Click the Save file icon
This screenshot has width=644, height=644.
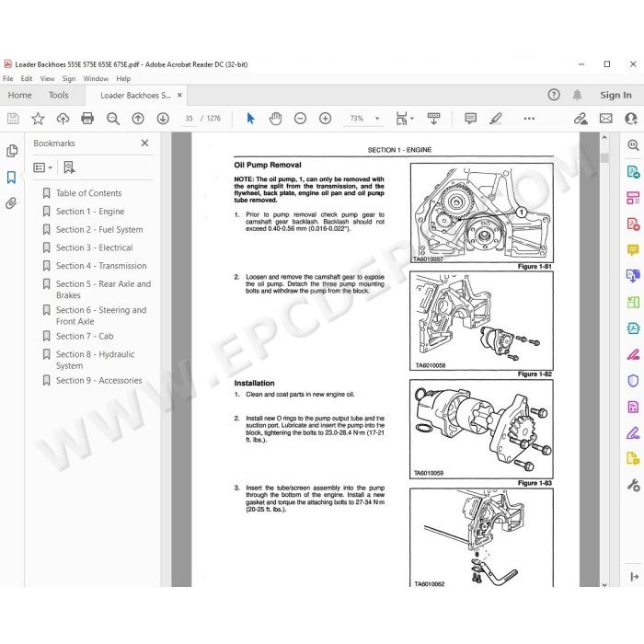pos(13,119)
